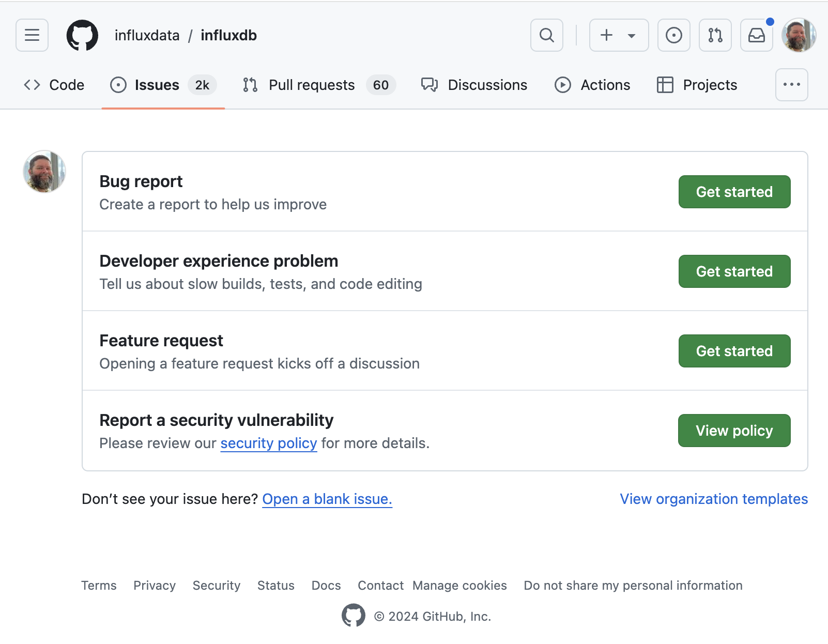
Task: Open pull requests via the git-merge icon
Action: (x=715, y=35)
